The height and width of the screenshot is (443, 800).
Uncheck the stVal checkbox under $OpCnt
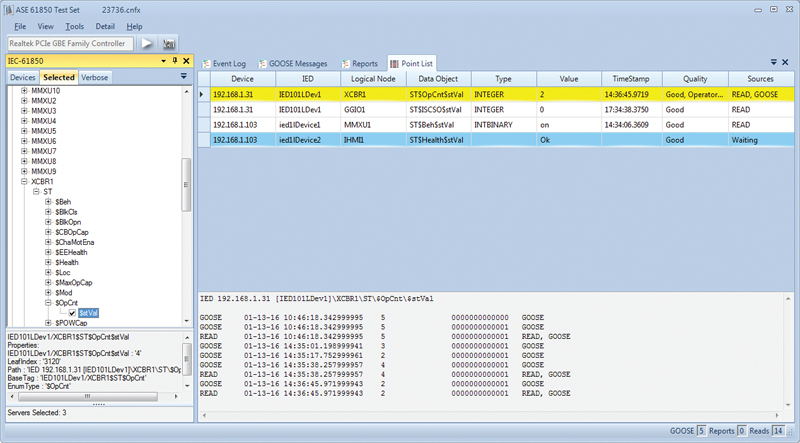point(72,313)
